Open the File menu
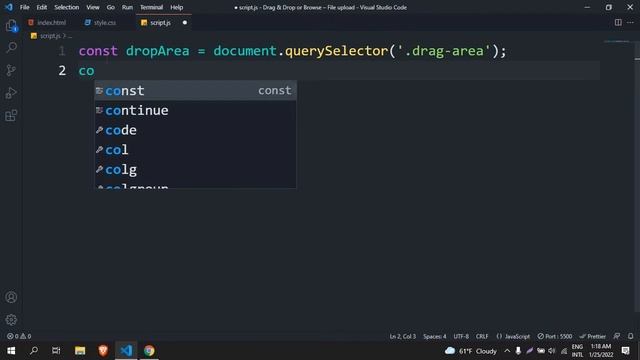 24,7
